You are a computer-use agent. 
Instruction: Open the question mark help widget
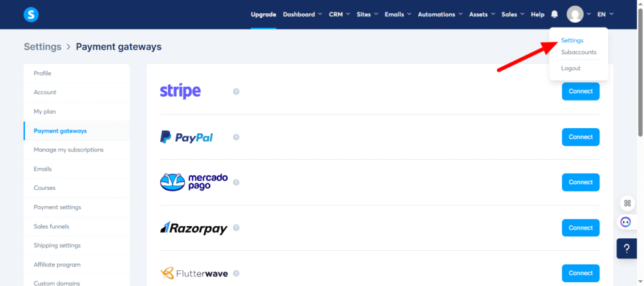[x=627, y=249]
